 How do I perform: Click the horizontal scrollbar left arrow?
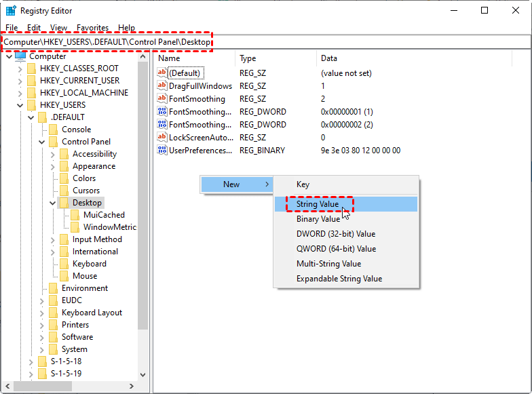[x=7, y=387]
